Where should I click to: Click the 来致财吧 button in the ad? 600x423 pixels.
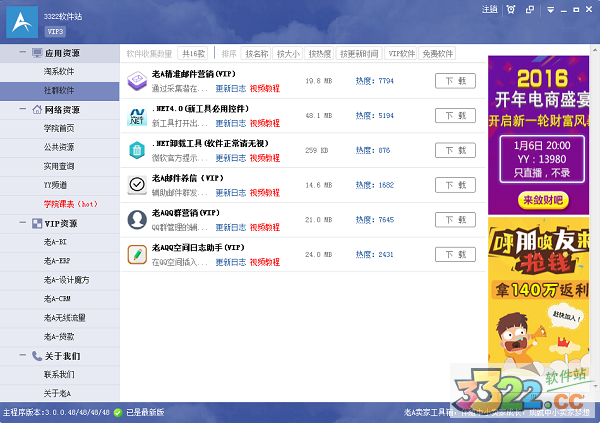click(543, 200)
